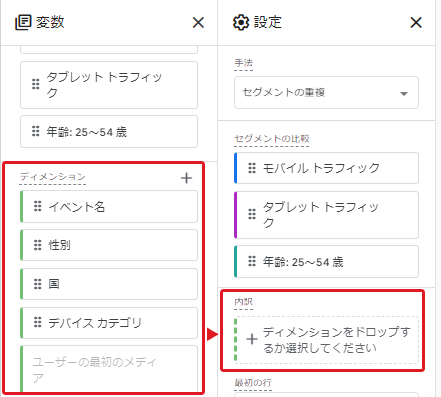Image resolution: width=441 pixels, height=397 pixels.
Task: Grab handle of モバイル トラフィック in 設定 panel
Action: 252,168
